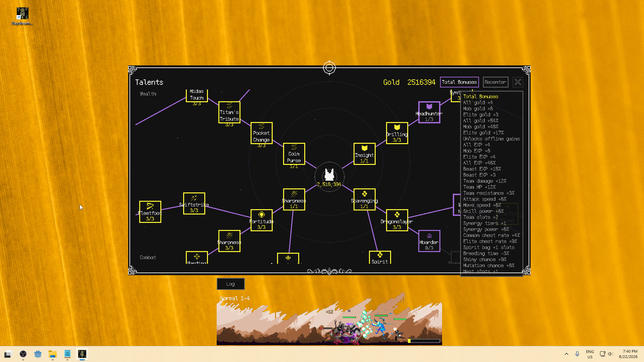The image size is (644, 362).
Task: Select the Pocket Change talent node
Action: (x=261, y=133)
